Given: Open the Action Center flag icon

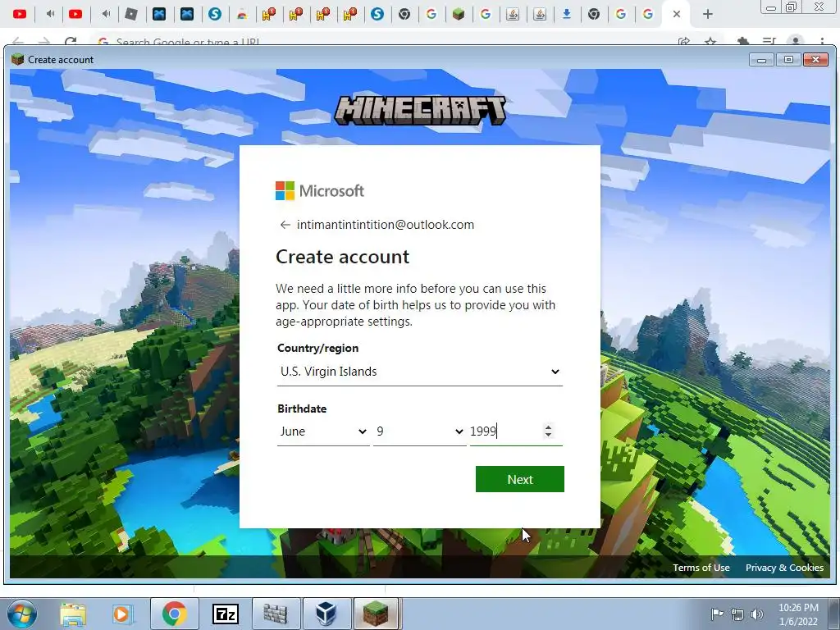Looking at the screenshot, I should 717,614.
